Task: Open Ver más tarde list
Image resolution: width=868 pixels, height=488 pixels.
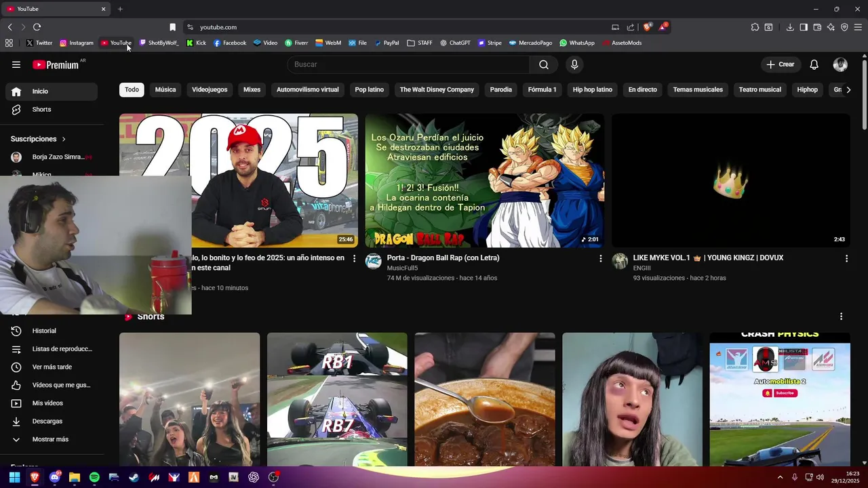Action: [x=52, y=367]
